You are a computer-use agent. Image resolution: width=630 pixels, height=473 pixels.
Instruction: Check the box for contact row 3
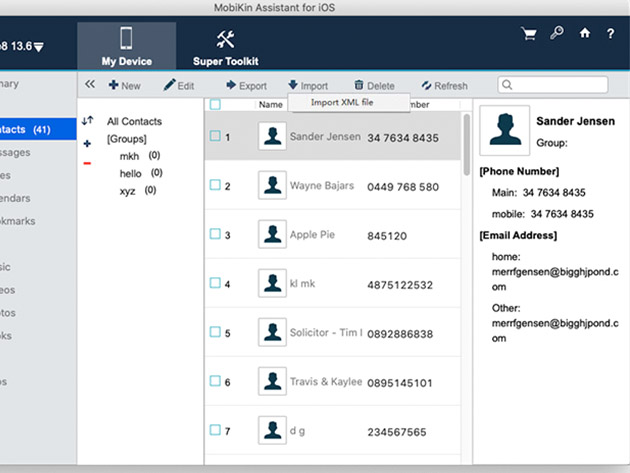tap(215, 234)
